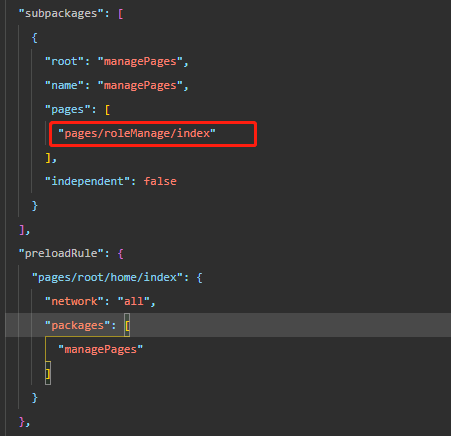451x436 pixels.
Task: Click the "name" key
Action: tap(64, 86)
